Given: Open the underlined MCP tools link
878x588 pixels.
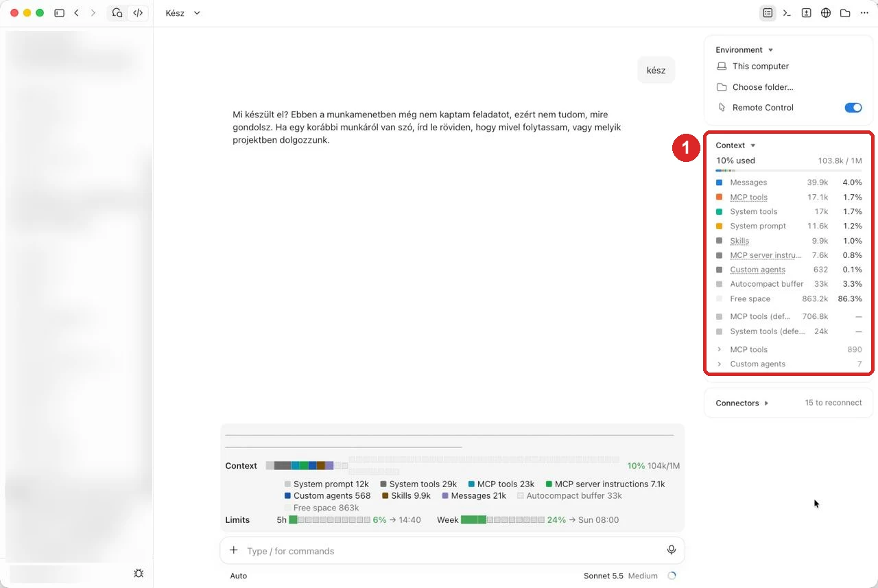Looking at the screenshot, I should tap(748, 198).
